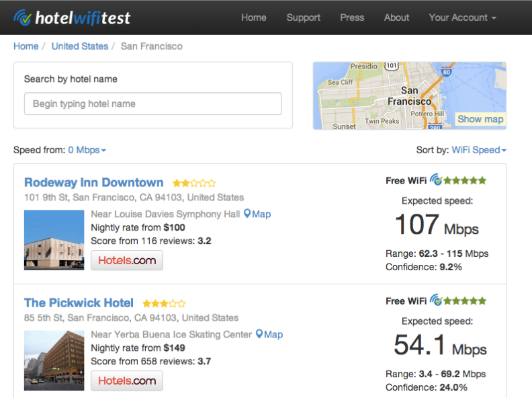532x398 pixels.
Task: Click the star rating of Rodeway Inn Downtown
Action: pos(194,184)
